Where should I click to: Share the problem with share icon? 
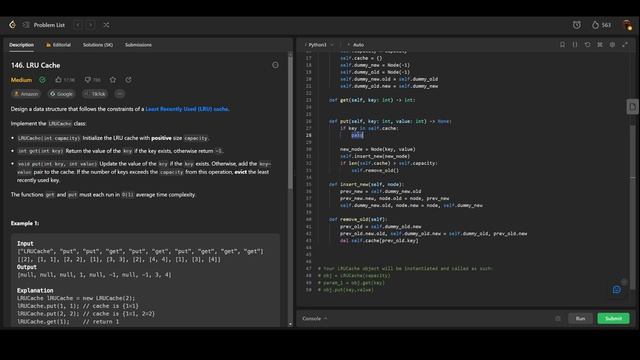click(x=129, y=80)
